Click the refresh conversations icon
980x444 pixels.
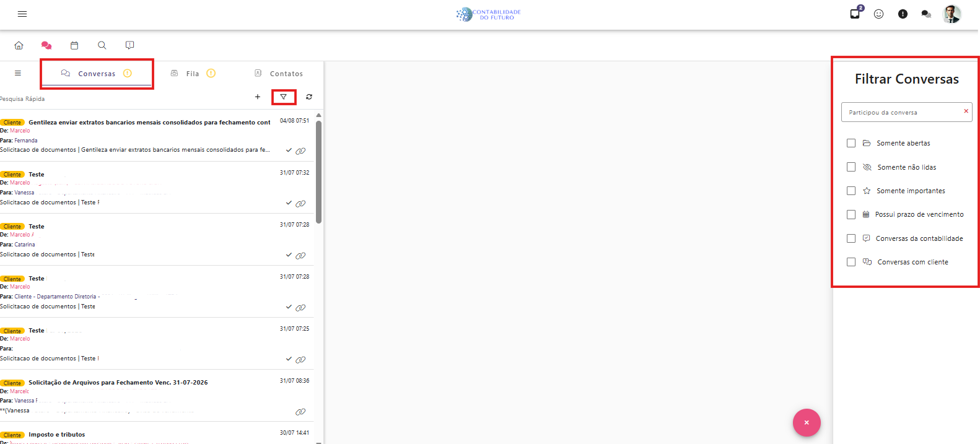309,97
